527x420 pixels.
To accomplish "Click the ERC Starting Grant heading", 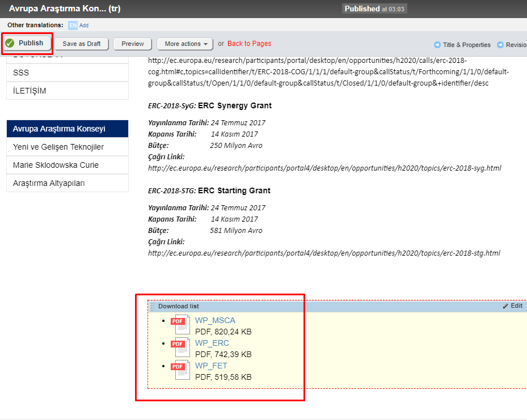I will pyautogui.click(x=234, y=190).
